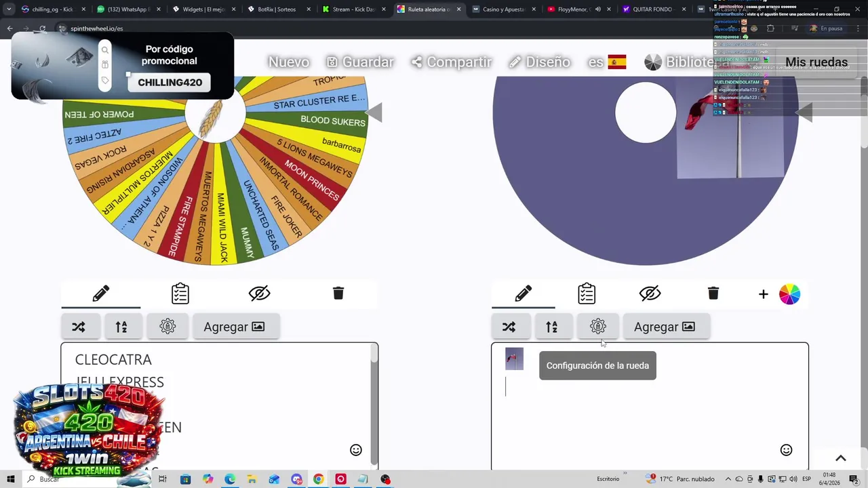Image resolution: width=868 pixels, height=488 pixels.
Task: Open weather widget 17°C Parc. nublado
Action: (x=680, y=479)
